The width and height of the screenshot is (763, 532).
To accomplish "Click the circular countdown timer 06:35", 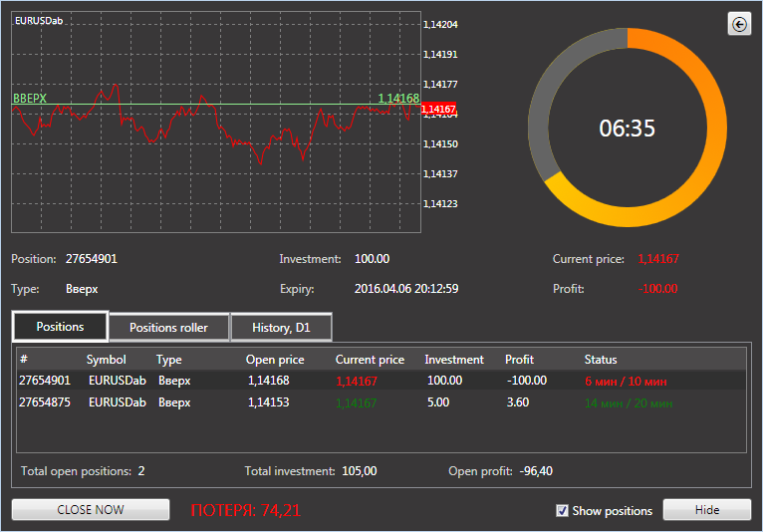I will point(628,128).
